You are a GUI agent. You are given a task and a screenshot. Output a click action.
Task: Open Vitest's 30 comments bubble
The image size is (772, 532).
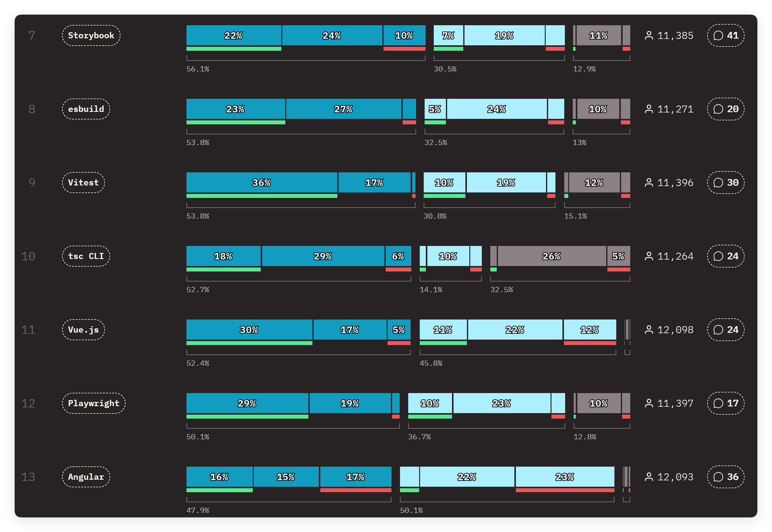[725, 183]
